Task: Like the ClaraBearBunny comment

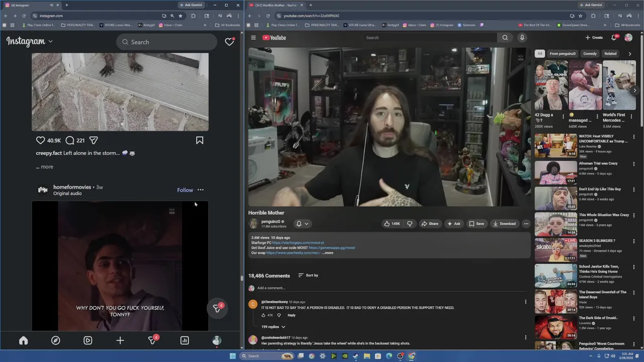Action: (263, 315)
